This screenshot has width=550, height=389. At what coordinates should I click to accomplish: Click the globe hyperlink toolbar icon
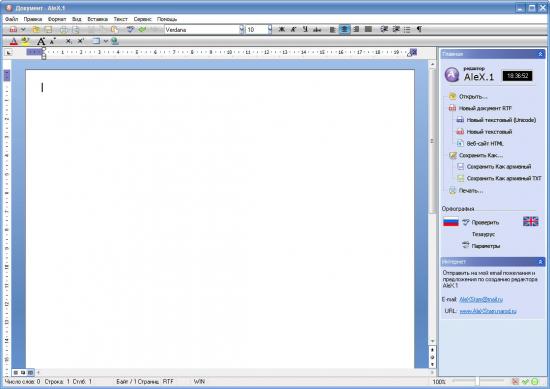(114, 41)
